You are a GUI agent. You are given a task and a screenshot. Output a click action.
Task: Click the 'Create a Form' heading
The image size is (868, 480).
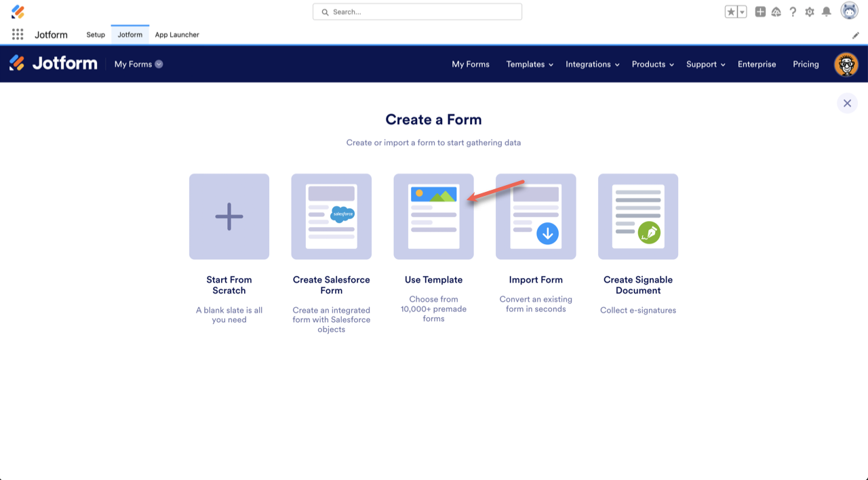(433, 119)
